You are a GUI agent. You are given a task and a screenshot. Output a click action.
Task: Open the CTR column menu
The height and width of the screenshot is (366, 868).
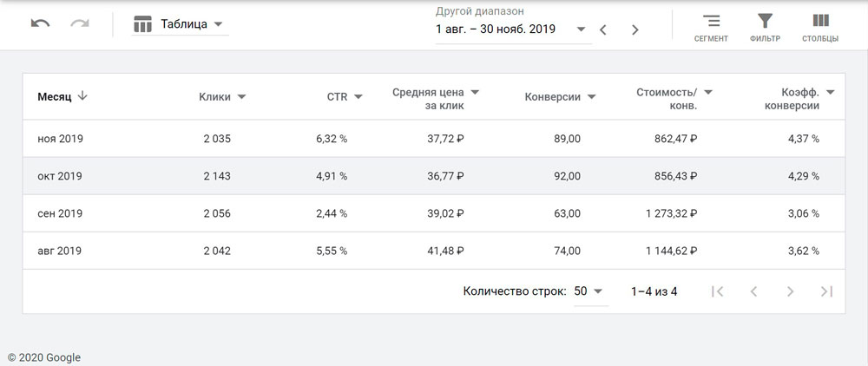tap(358, 97)
